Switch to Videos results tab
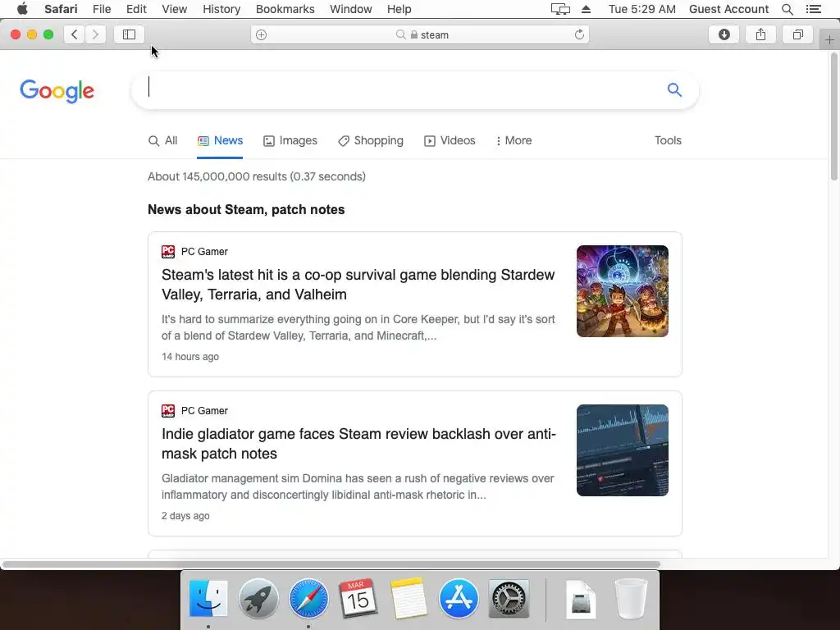840x630 pixels. pyautogui.click(x=450, y=140)
